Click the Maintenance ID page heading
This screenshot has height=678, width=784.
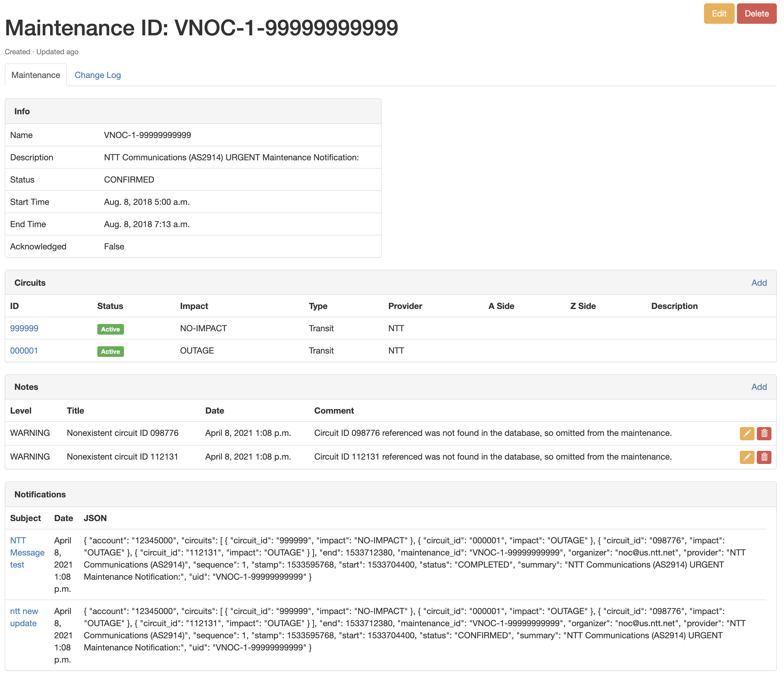click(201, 28)
